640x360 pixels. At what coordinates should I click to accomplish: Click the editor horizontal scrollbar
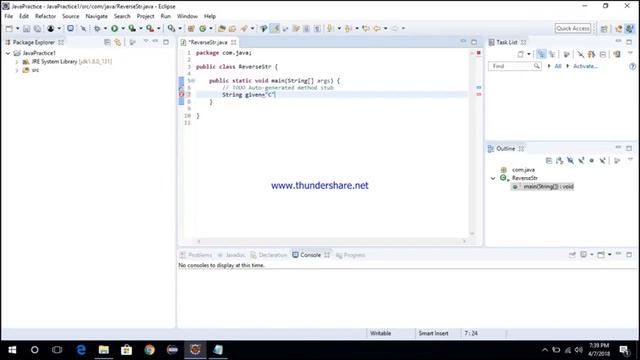tap(331, 241)
